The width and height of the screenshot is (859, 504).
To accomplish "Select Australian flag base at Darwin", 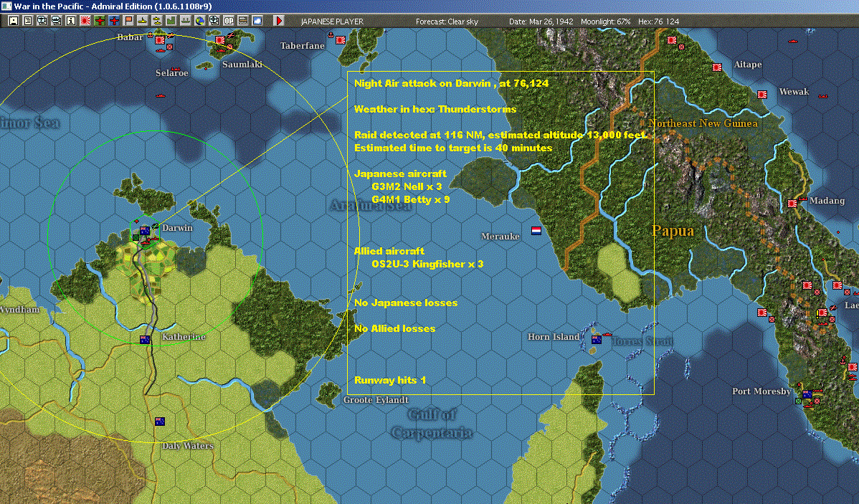I will point(145,231).
